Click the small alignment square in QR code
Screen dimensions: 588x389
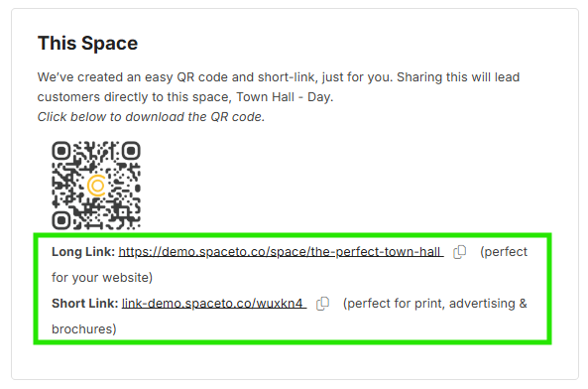(x=123, y=212)
